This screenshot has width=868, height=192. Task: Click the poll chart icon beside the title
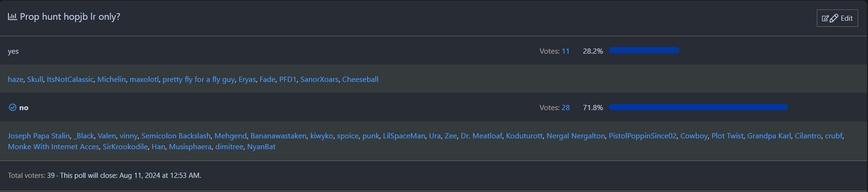[x=12, y=16]
